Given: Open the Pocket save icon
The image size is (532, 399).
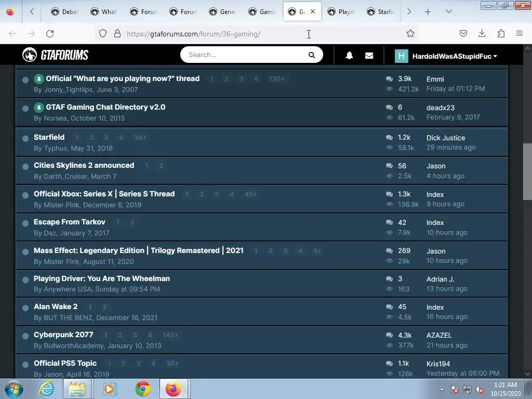Looking at the screenshot, I should click(x=463, y=33).
